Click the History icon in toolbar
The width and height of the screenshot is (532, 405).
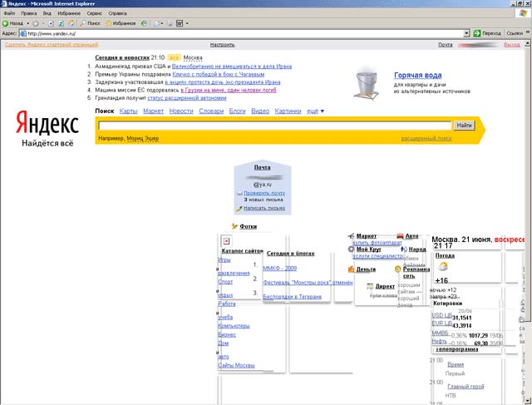[144, 23]
